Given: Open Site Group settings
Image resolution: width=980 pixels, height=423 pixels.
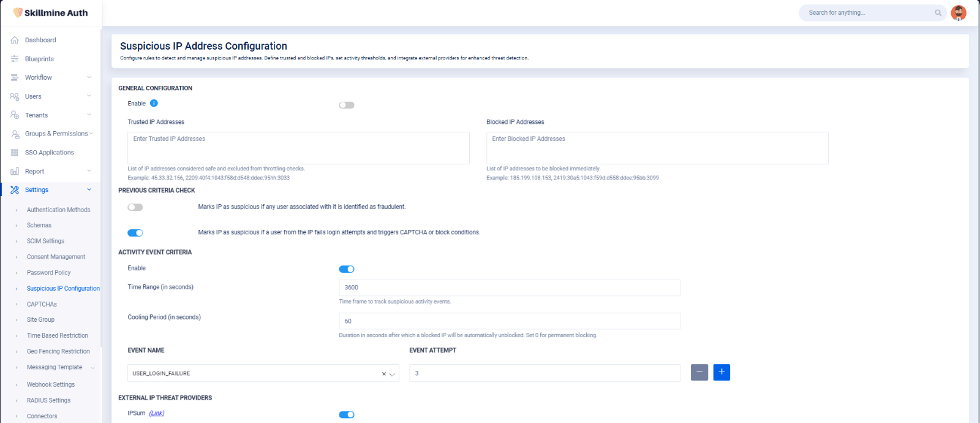Looking at the screenshot, I should coord(40,320).
